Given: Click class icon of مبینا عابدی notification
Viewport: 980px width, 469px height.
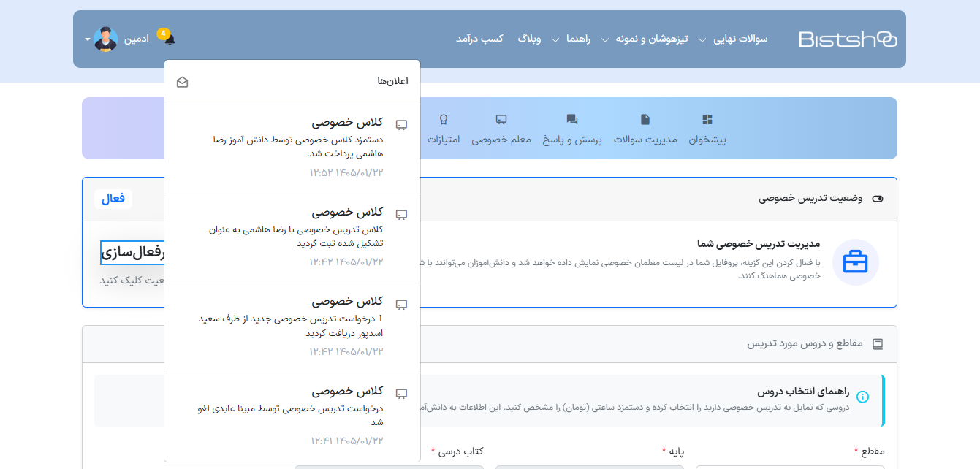Looking at the screenshot, I should (x=401, y=394).
